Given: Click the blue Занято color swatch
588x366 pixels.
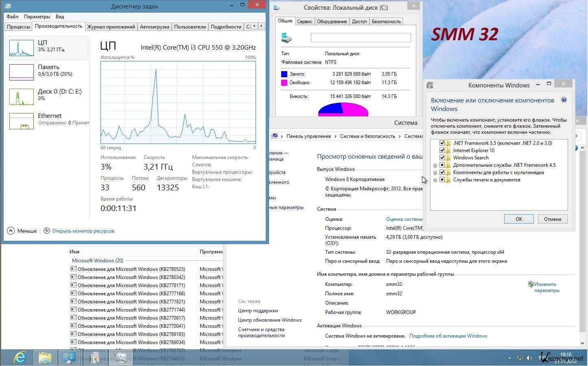Looking at the screenshot, I should [284, 74].
